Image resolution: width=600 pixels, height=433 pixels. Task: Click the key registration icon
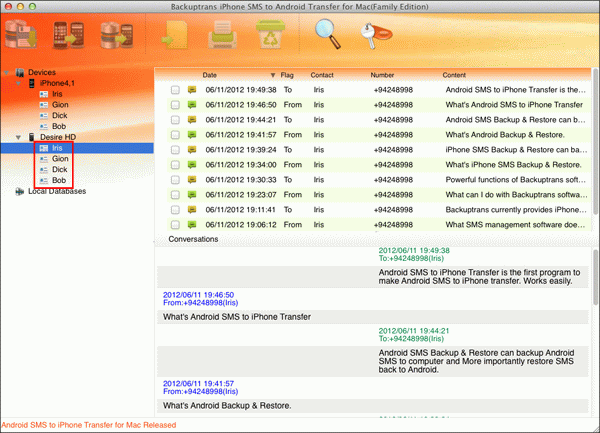(376, 36)
